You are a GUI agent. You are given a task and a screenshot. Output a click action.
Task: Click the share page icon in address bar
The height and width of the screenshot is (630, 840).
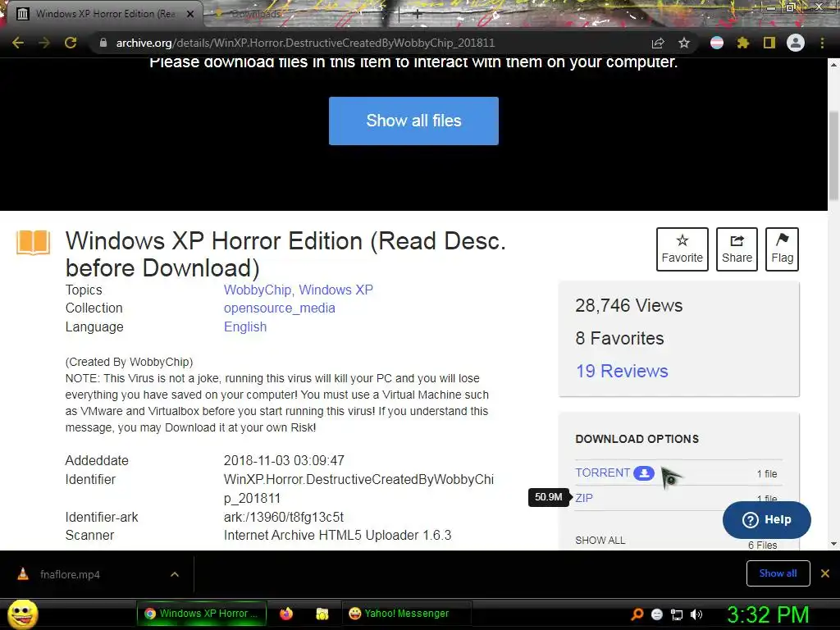pyautogui.click(x=658, y=43)
